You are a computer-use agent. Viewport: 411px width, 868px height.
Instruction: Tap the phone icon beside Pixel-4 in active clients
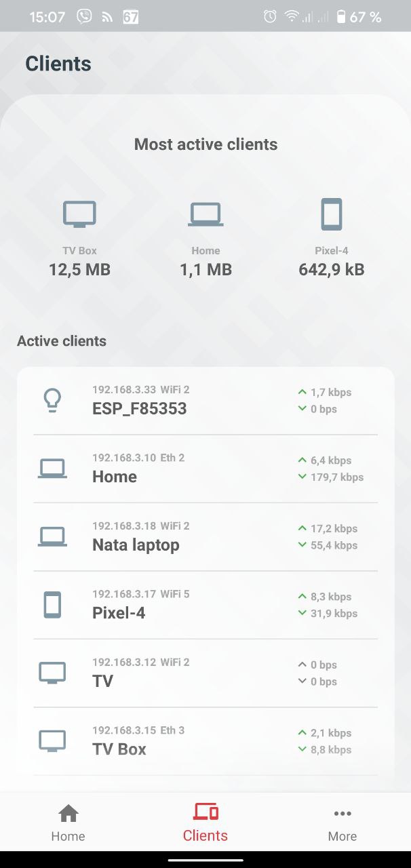[x=52, y=604]
